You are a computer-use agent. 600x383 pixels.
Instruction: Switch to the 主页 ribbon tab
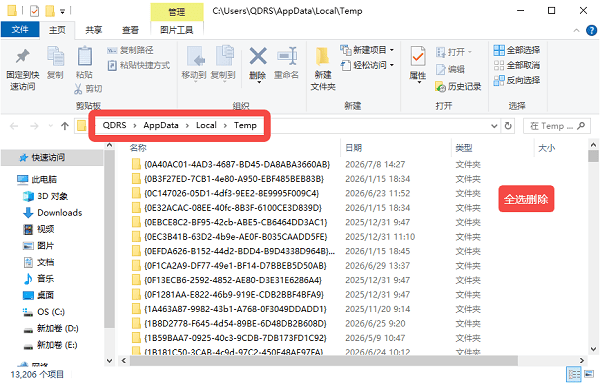[x=57, y=30]
